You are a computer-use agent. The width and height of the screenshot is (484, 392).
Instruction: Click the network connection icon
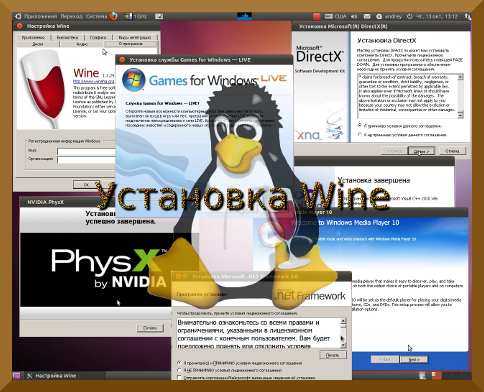click(x=468, y=16)
